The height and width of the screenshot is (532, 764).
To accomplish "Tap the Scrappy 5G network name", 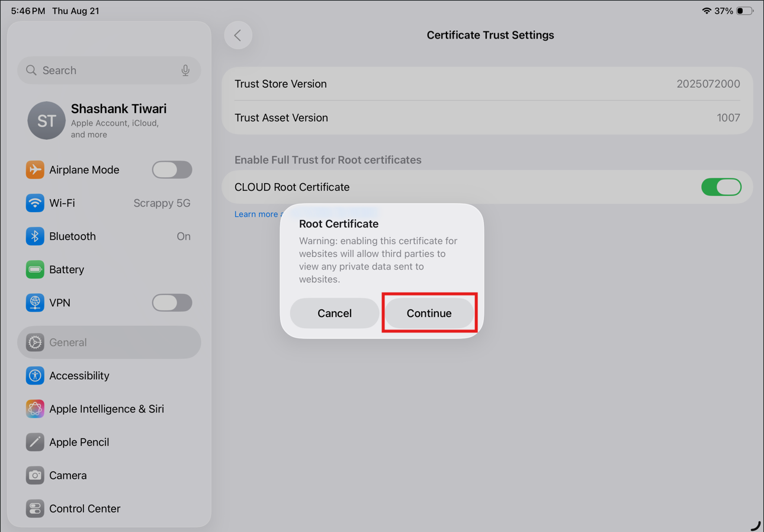I will (x=162, y=203).
